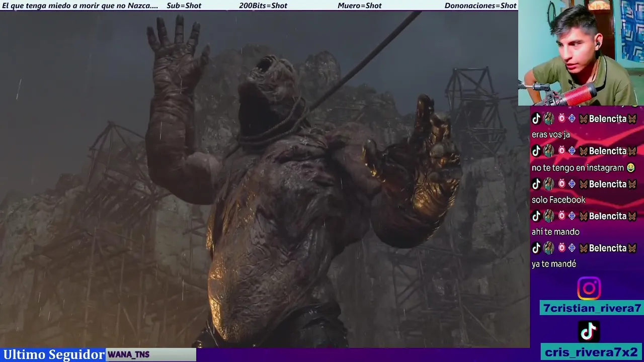Click the TikTok icon above 'solo Facebook'
Viewport: 644px width, 362px height.
point(536,184)
